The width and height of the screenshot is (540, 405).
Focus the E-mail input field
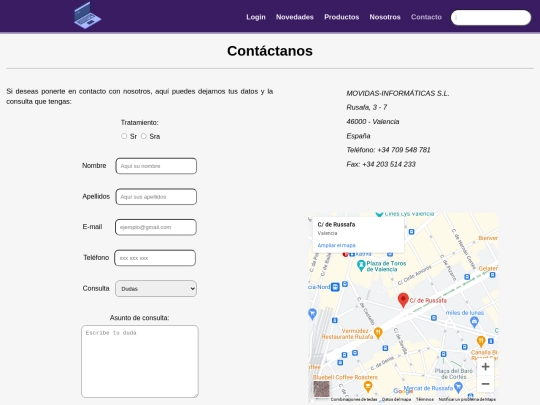pyautogui.click(x=156, y=227)
